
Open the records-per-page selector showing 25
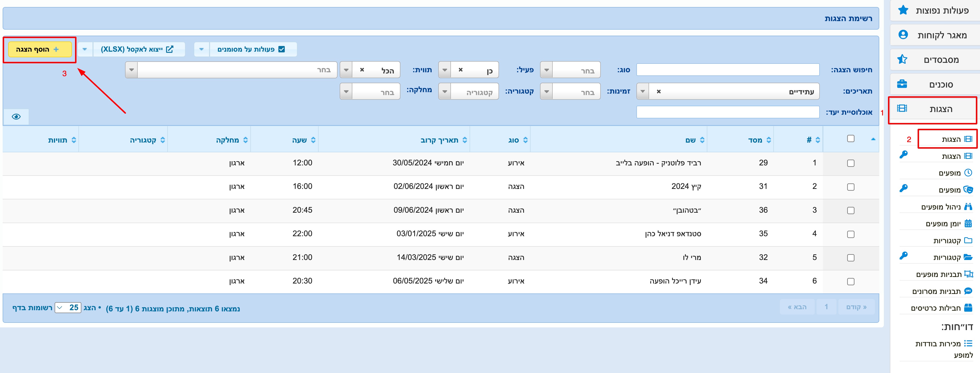coord(68,308)
